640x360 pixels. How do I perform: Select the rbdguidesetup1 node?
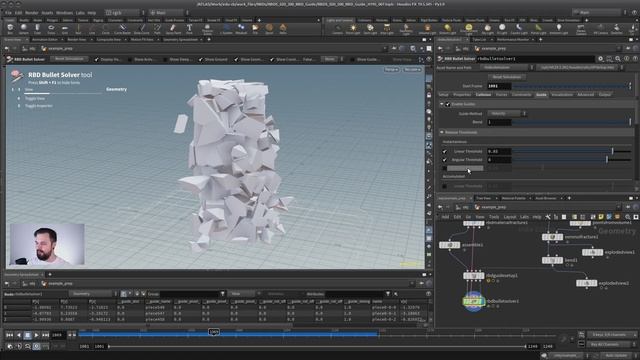[x=473, y=276]
